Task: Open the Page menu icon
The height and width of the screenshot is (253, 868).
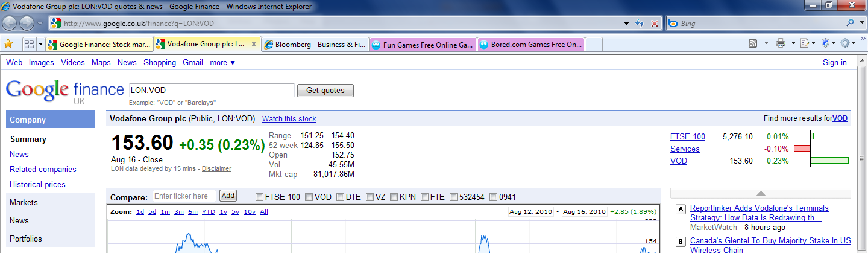Action: click(x=805, y=43)
